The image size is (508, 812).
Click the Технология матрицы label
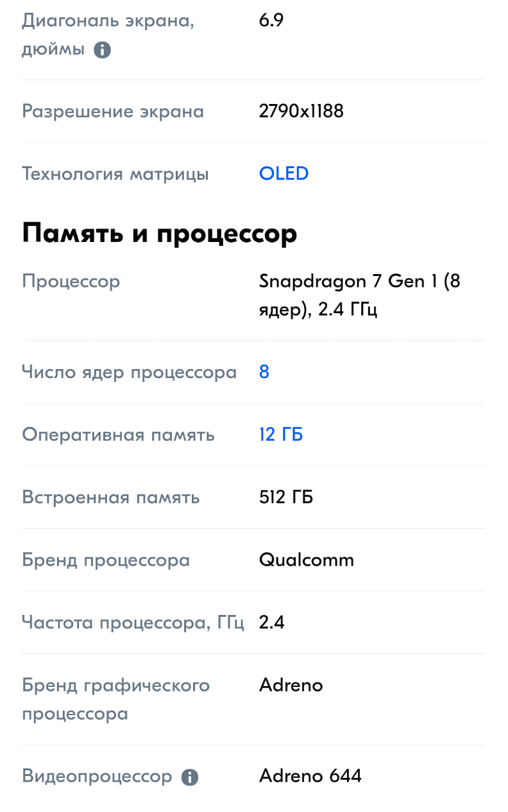(x=115, y=174)
